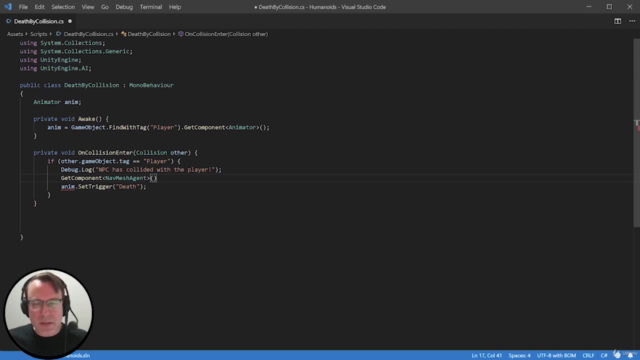Screen dimensions: 640x360
Task: Select the DeathByCollision.cs editor tab
Action: [38, 21]
